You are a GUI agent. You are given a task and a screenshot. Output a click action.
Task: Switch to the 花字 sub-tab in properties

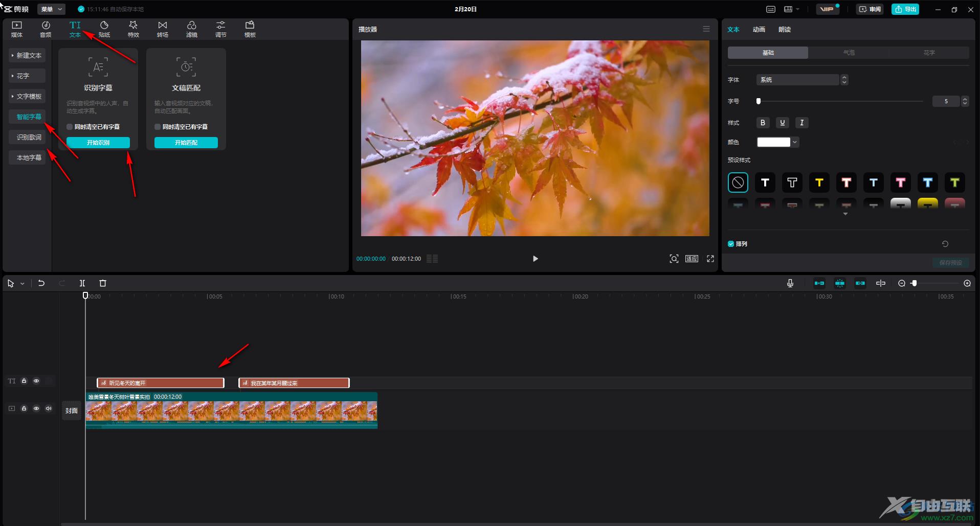[x=929, y=53]
